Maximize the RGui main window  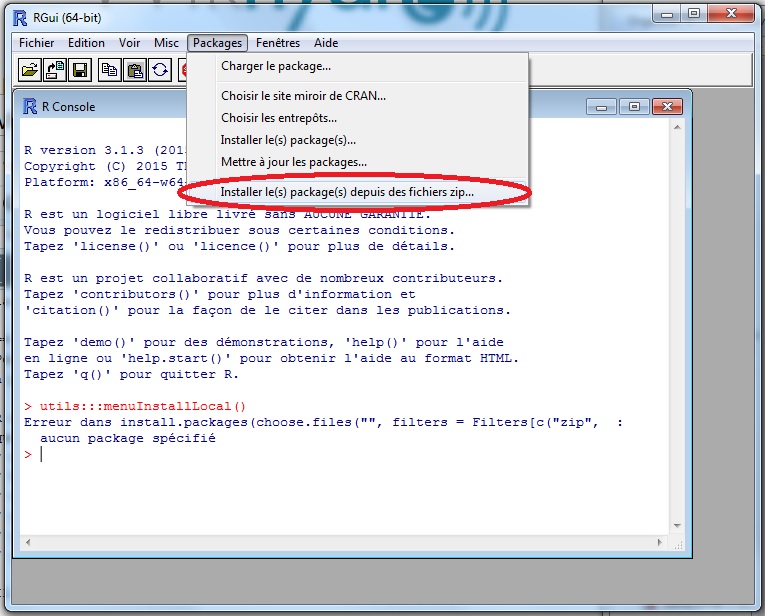click(x=694, y=14)
